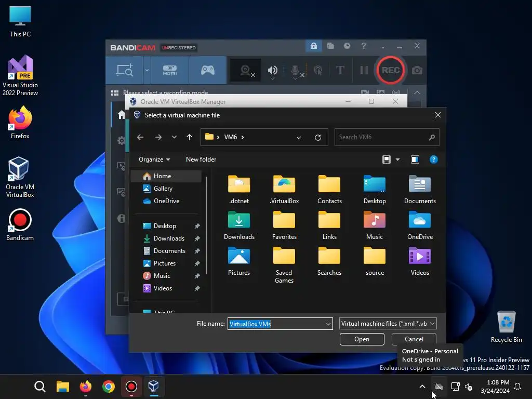Viewport: 532px width, 399px height.
Task: Go up one folder level
Action: [189, 137]
